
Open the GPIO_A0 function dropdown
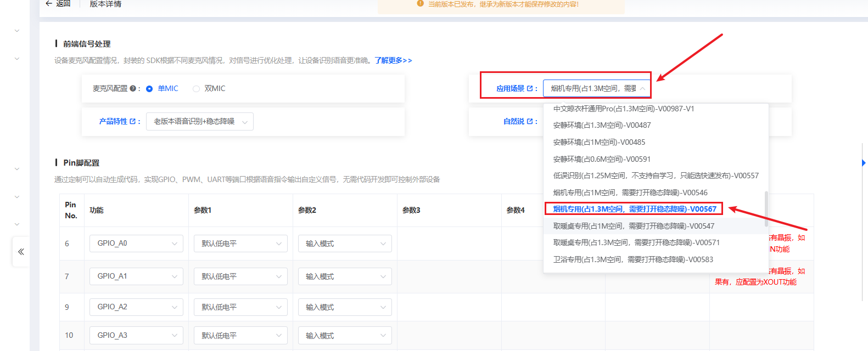[136, 244]
